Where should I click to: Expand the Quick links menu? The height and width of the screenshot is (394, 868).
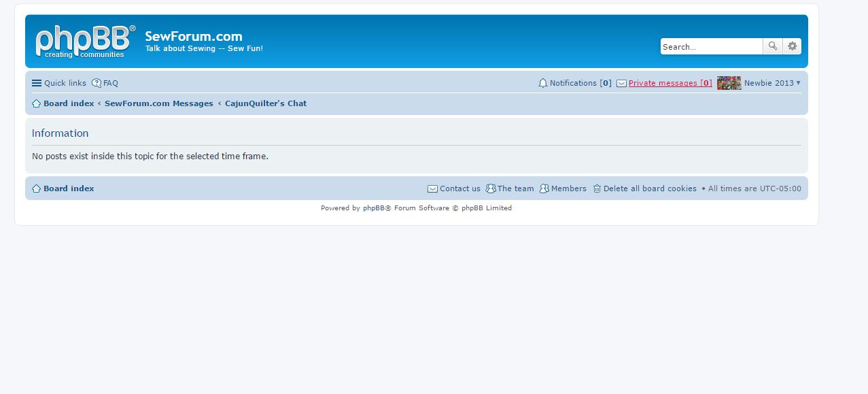pos(59,83)
